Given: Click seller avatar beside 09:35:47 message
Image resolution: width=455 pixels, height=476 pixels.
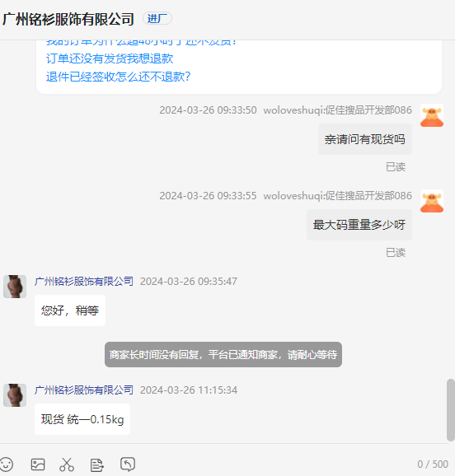Looking at the screenshot, I should pyautogui.click(x=15, y=287).
